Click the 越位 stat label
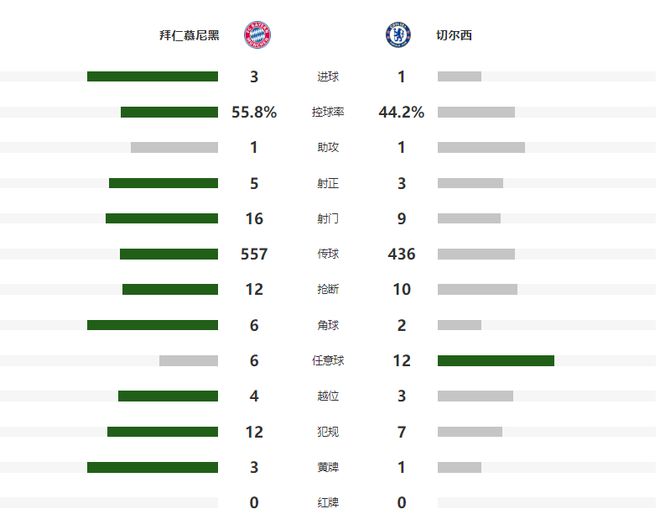 [328, 396]
